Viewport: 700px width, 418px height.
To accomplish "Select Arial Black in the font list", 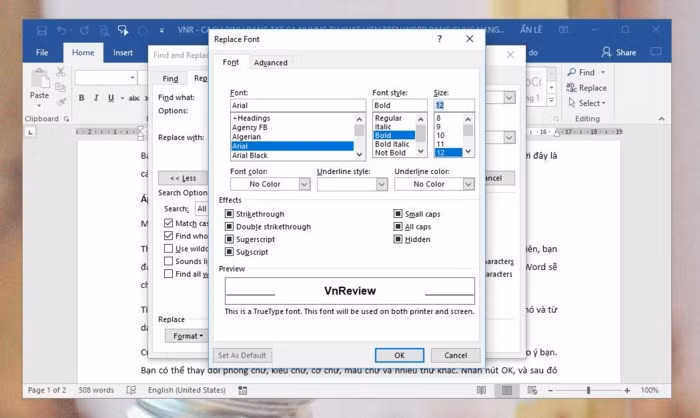I will pyautogui.click(x=250, y=155).
